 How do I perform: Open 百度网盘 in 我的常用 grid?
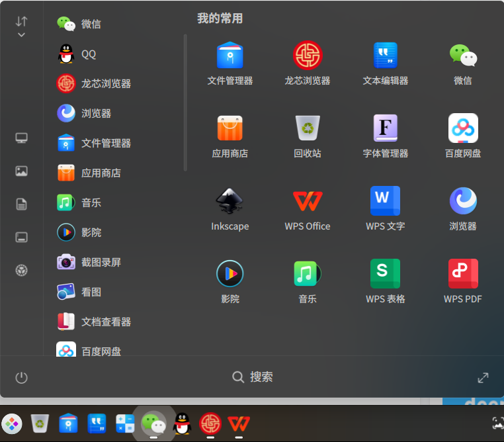coord(463,136)
